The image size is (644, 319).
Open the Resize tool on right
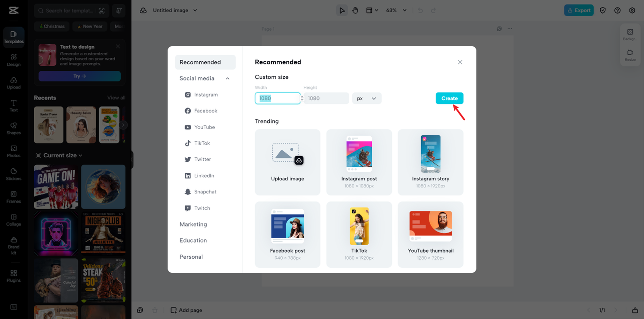tap(630, 55)
